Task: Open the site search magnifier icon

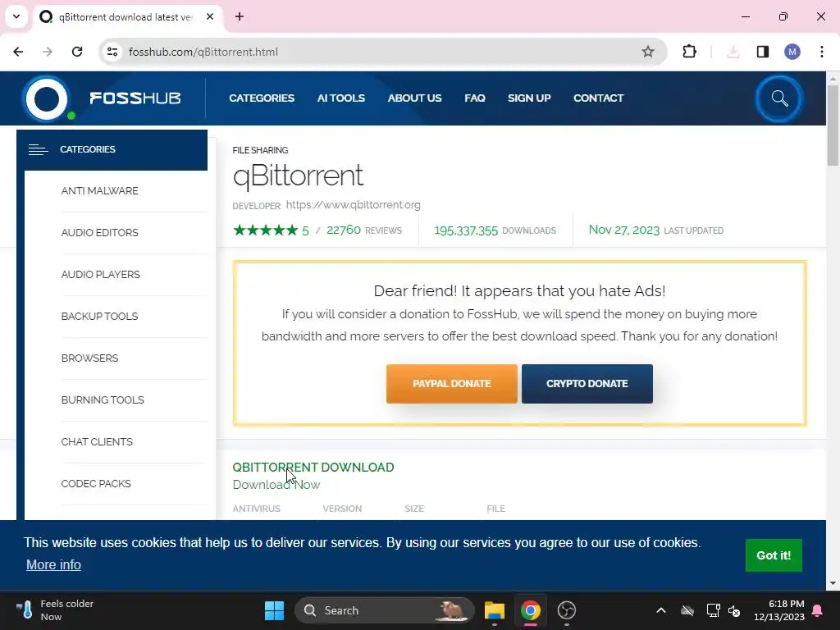Action: (x=779, y=98)
